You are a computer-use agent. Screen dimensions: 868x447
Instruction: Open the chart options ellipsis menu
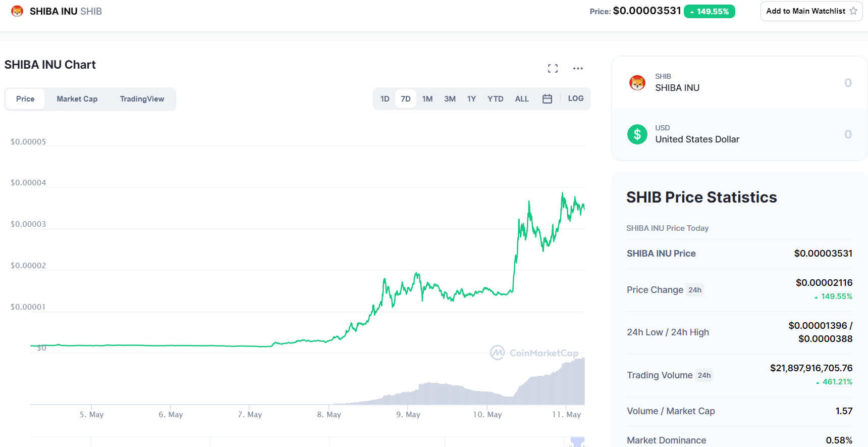click(578, 68)
